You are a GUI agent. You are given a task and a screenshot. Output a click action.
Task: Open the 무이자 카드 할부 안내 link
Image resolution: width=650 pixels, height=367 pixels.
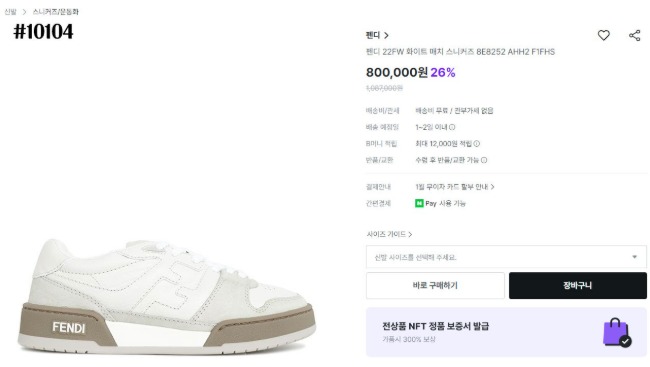coord(455,187)
